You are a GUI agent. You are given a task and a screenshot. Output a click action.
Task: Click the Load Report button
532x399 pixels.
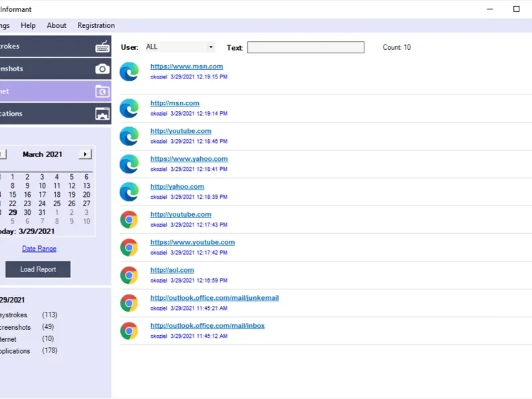[x=38, y=269]
